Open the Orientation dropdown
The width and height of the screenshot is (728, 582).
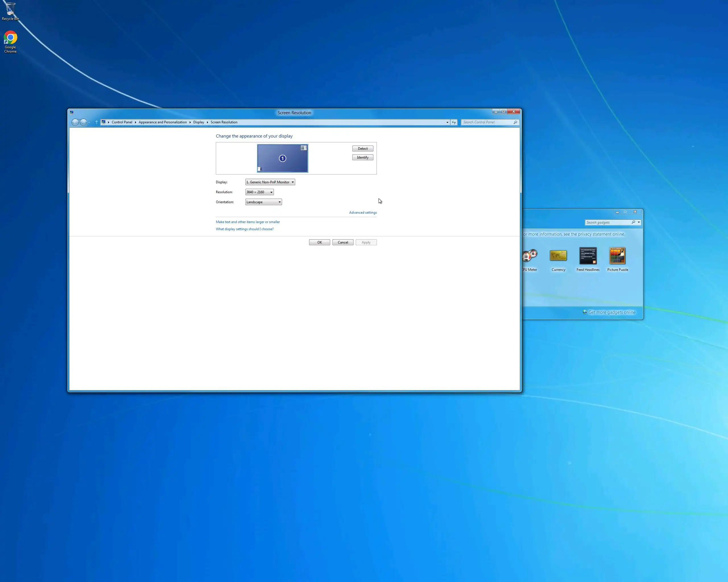tap(263, 202)
